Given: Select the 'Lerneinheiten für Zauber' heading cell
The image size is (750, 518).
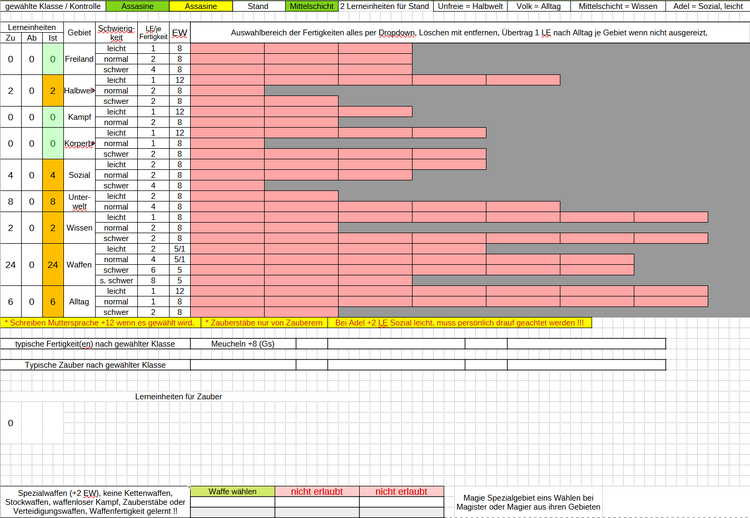Looking at the screenshot, I should pos(179,397).
